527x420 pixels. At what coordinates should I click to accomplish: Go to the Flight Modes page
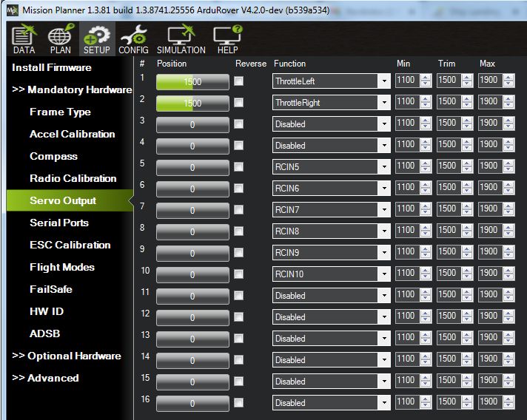[62, 267]
